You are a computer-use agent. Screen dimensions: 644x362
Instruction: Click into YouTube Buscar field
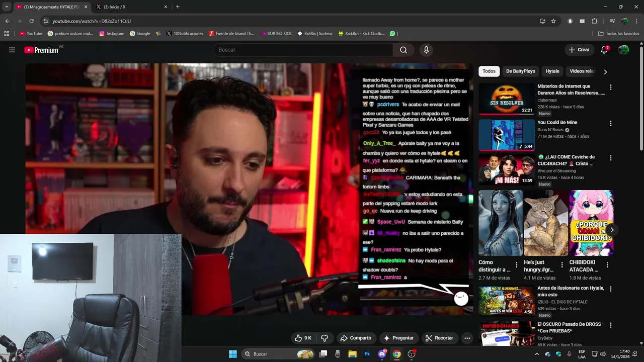pos(303,50)
